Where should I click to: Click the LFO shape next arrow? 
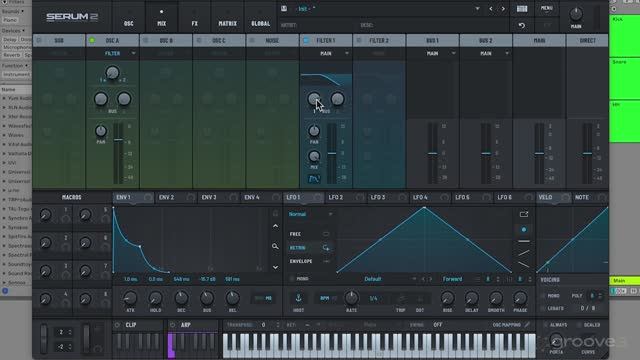[x=430, y=279]
